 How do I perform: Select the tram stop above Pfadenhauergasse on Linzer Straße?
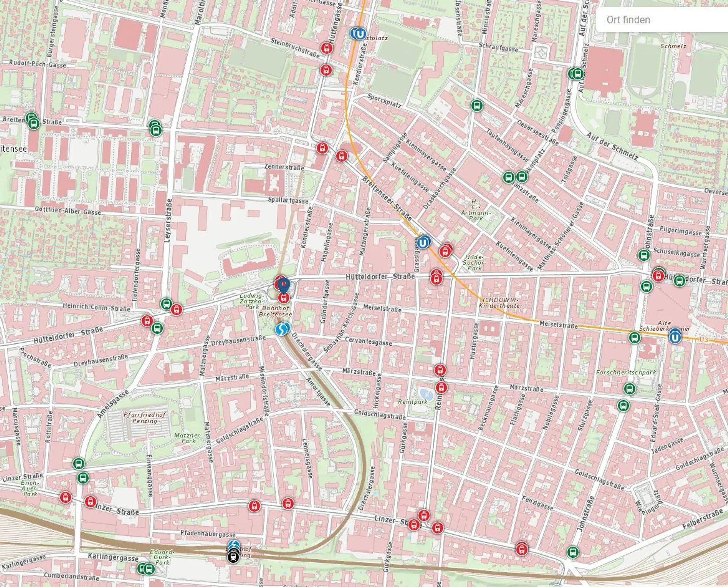tap(254, 505)
